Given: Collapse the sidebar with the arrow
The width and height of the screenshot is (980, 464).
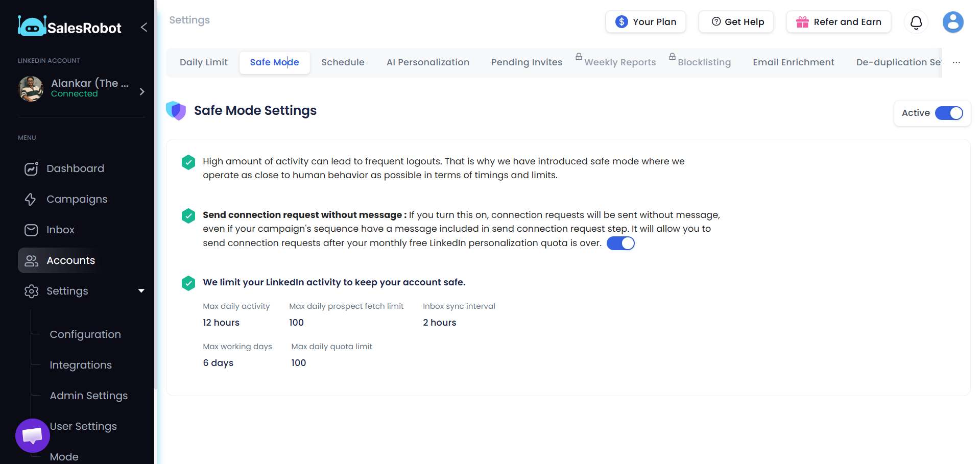Looking at the screenshot, I should click(144, 27).
